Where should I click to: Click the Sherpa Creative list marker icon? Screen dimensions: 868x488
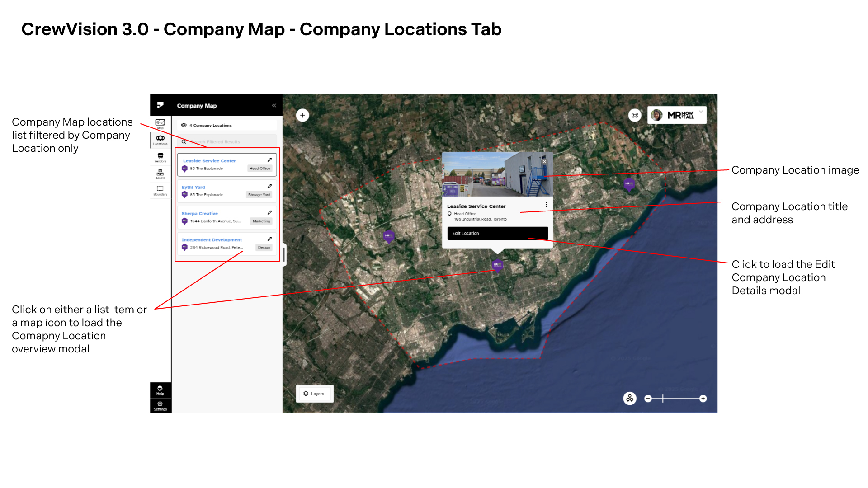pos(184,221)
